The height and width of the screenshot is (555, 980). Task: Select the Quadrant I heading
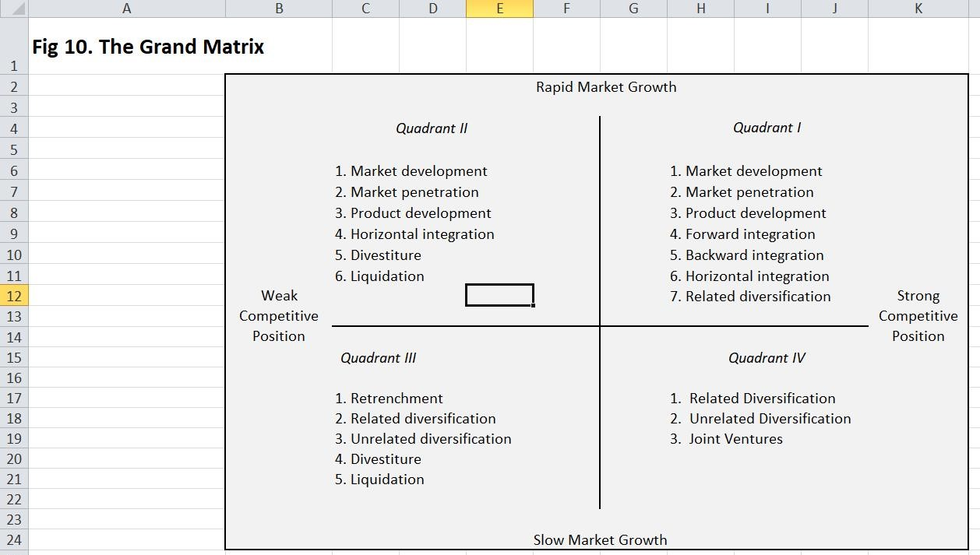pos(767,128)
